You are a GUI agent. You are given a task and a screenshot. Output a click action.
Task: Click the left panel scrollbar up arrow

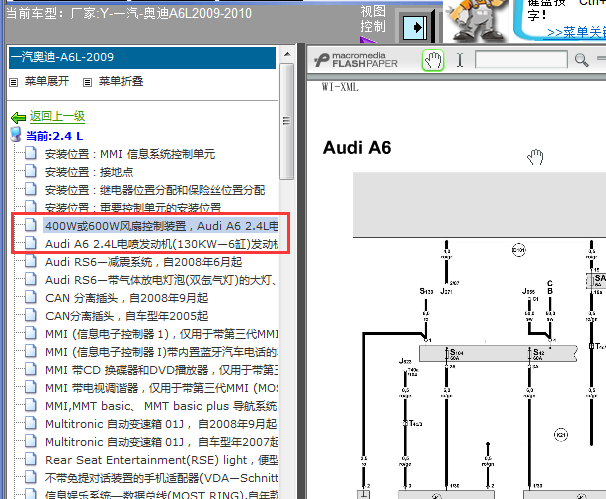point(287,54)
